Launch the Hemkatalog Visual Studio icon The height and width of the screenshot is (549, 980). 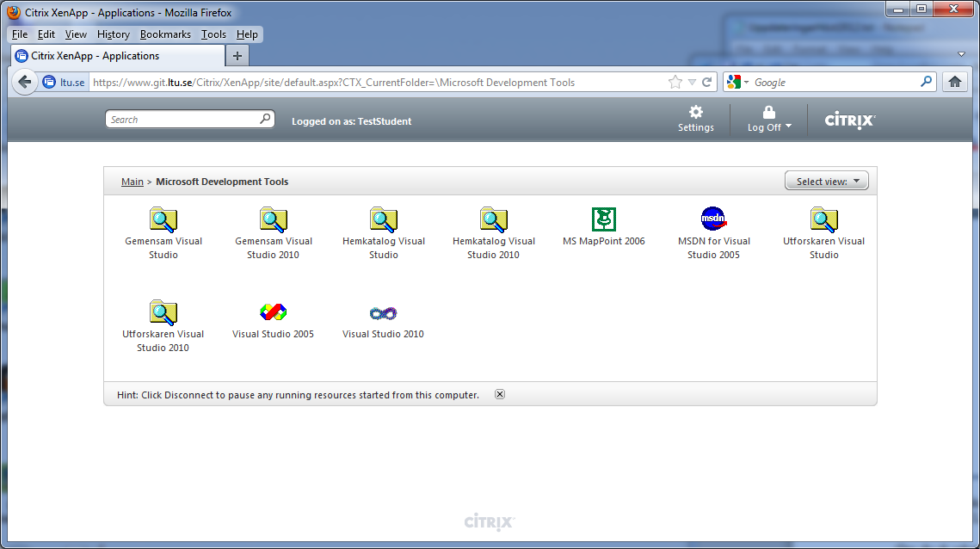coord(383,219)
